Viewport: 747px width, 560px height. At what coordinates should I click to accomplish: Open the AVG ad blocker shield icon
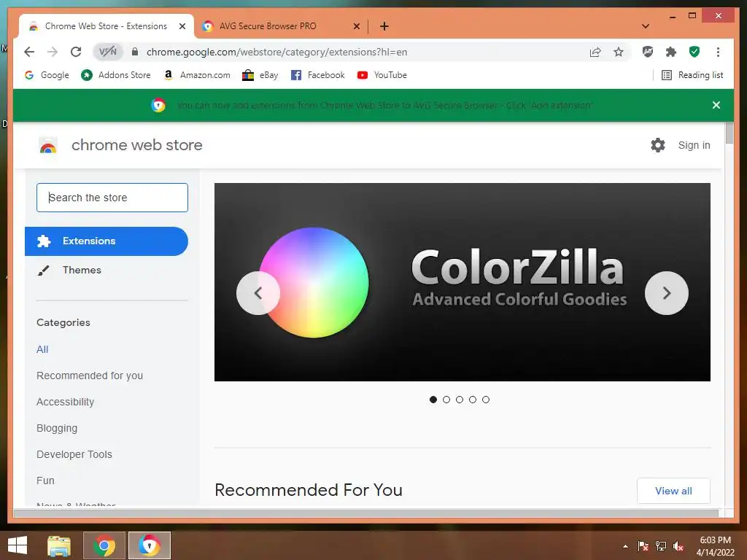[x=648, y=52]
